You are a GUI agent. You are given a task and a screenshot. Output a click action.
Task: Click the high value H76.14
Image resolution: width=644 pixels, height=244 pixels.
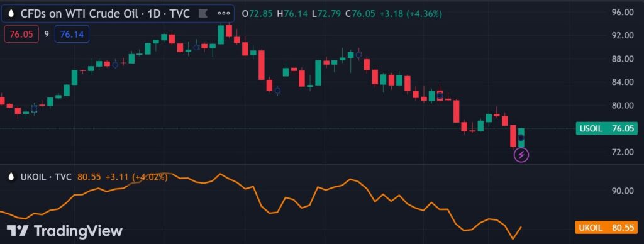(292, 14)
